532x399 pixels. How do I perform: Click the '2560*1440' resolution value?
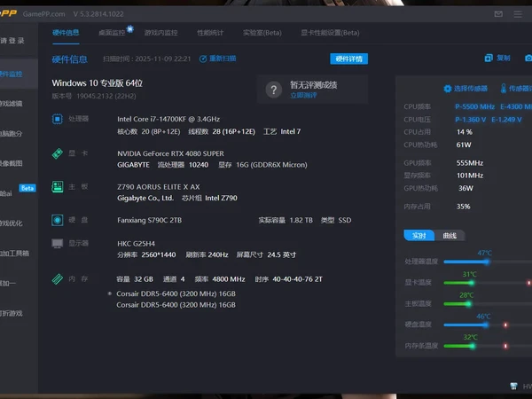pos(159,254)
